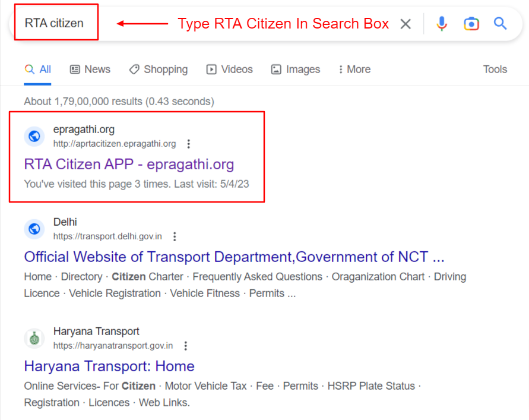529x420 pixels.
Task: Click the Delhi result globe favicon
Action: 34,229
